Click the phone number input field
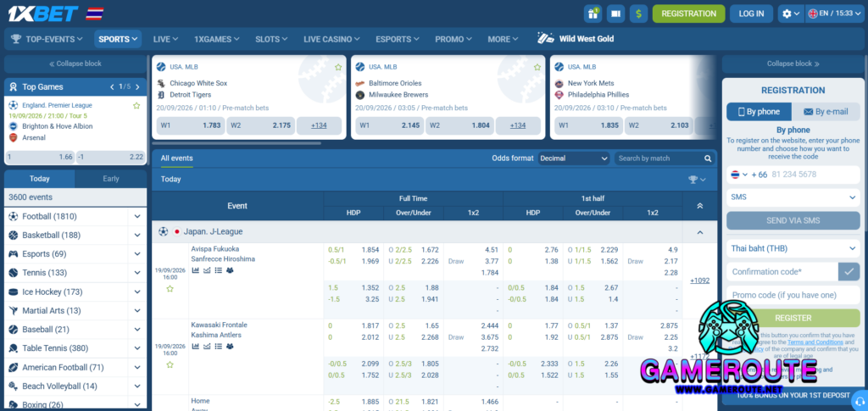 coord(814,175)
